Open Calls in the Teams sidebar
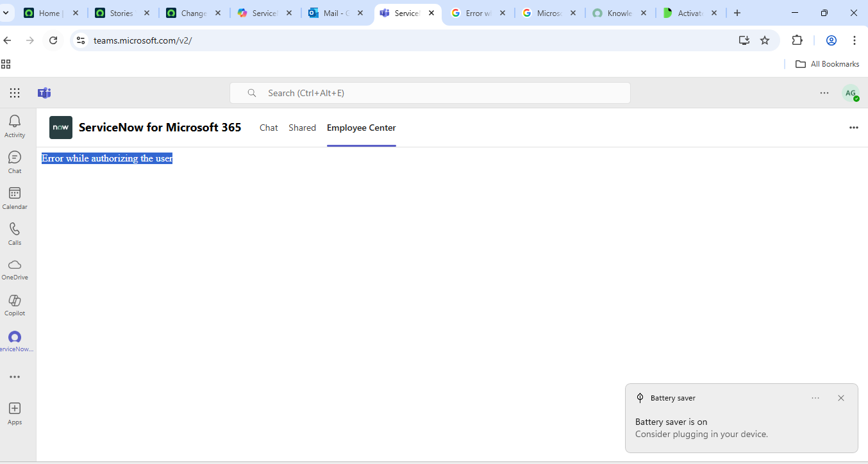The height and width of the screenshot is (464, 868). pyautogui.click(x=15, y=233)
